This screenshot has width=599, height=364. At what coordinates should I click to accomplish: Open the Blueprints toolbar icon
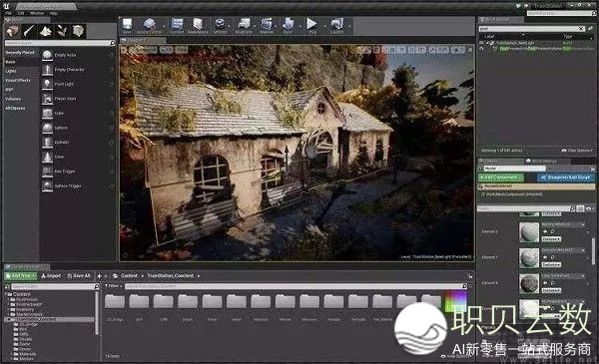click(244, 25)
